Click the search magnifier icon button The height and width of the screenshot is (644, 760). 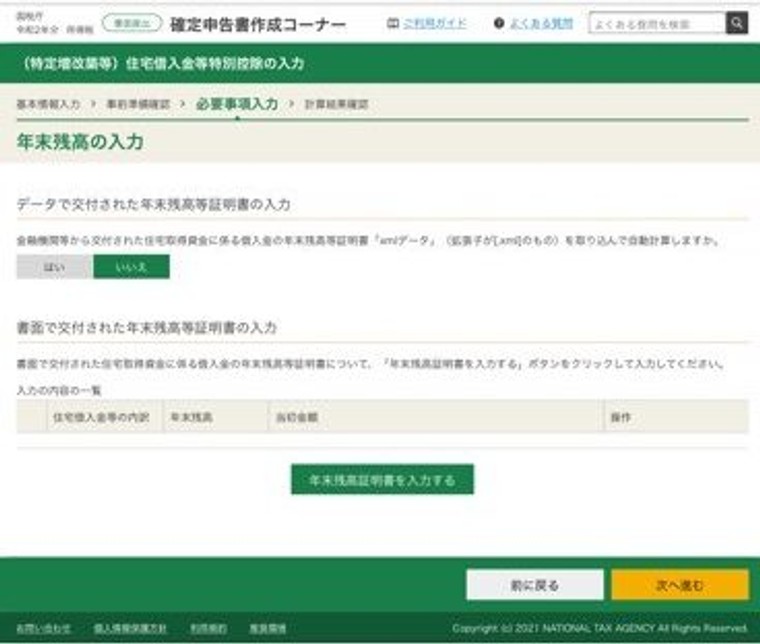tap(736, 23)
